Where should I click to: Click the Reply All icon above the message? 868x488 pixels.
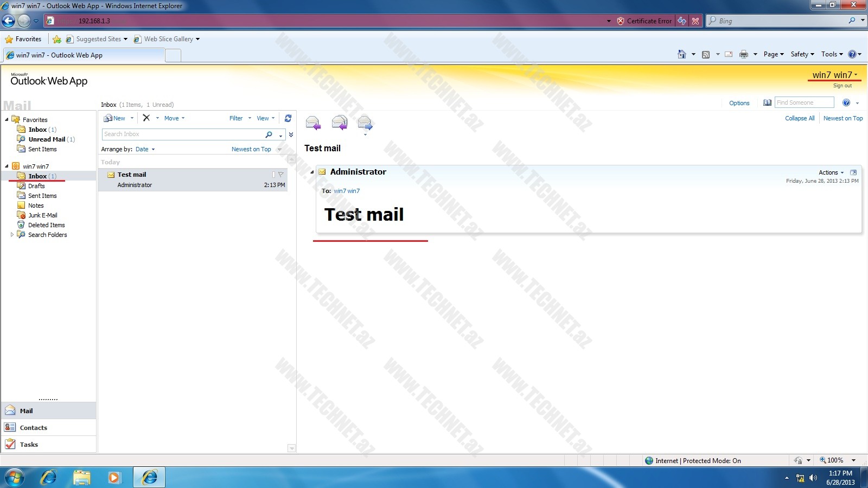339,123
